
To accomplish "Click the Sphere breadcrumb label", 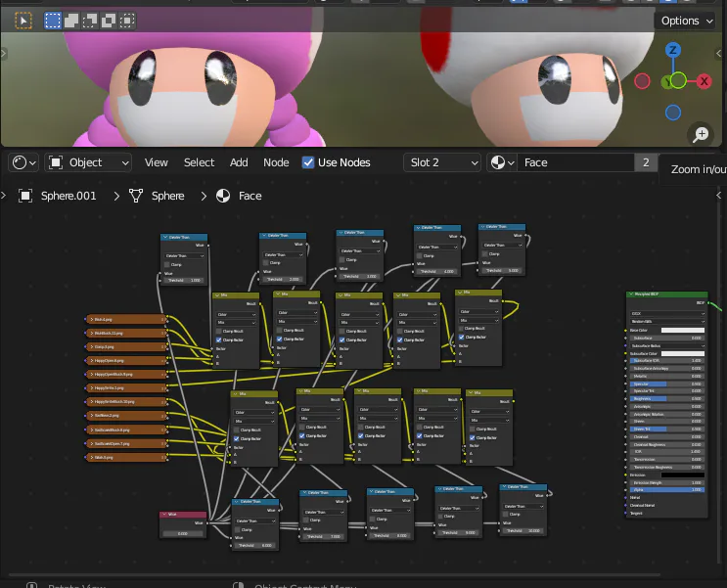I will coord(168,196).
